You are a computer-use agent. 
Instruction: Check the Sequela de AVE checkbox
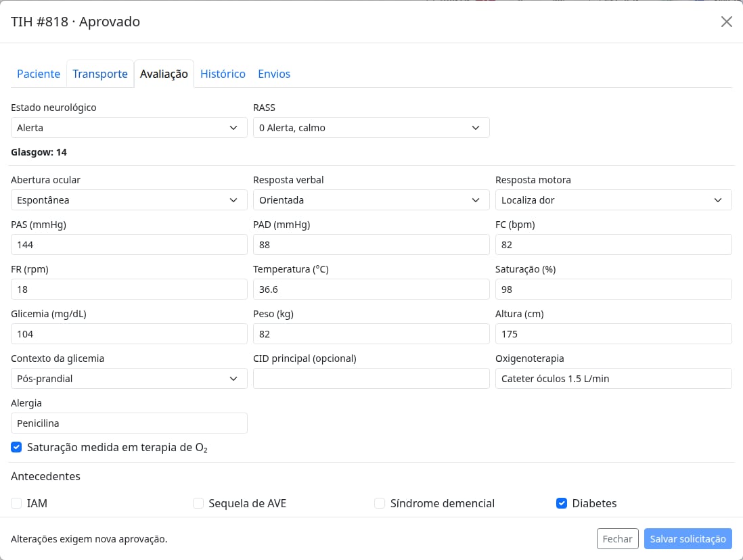[x=198, y=503]
